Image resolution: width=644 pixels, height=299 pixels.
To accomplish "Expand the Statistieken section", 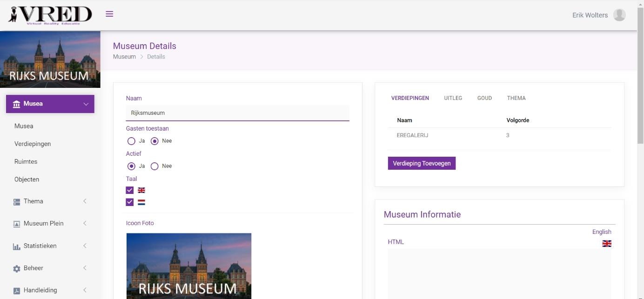I will click(85, 246).
